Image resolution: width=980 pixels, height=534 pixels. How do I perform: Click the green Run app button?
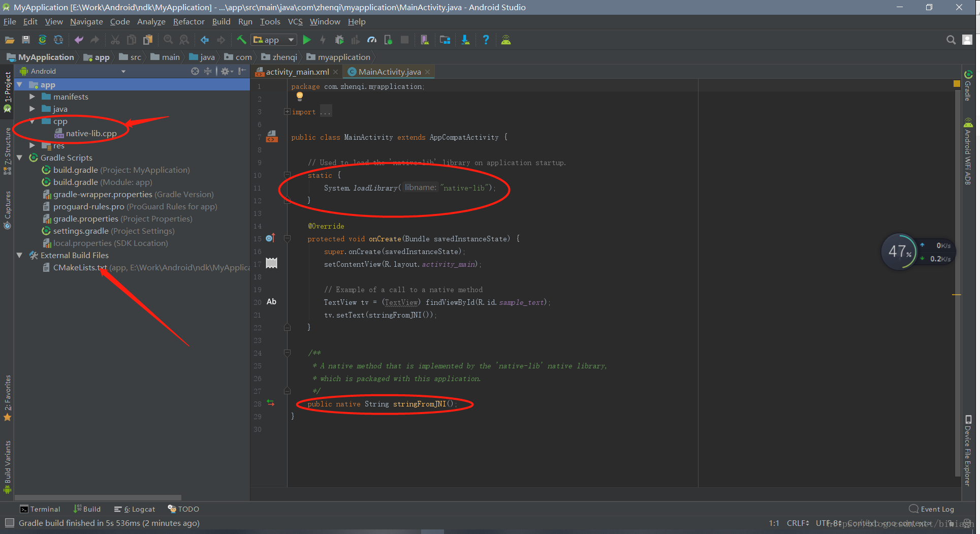click(306, 40)
